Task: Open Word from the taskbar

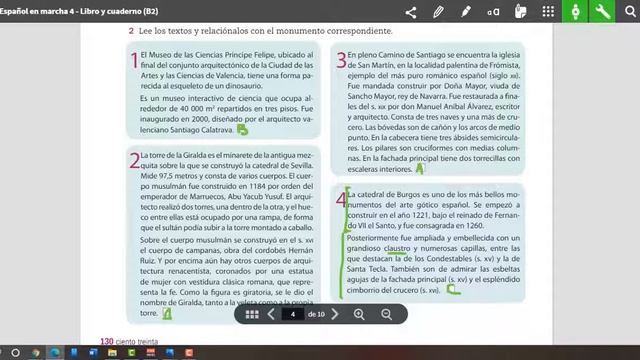Action: point(93,353)
